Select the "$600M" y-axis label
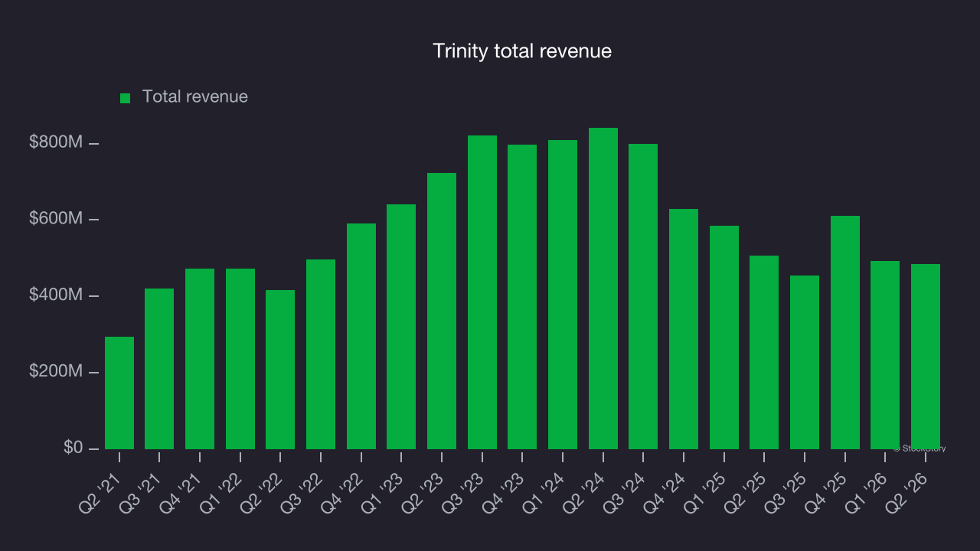Image resolution: width=980 pixels, height=551 pixels. [x=54, y=218]
